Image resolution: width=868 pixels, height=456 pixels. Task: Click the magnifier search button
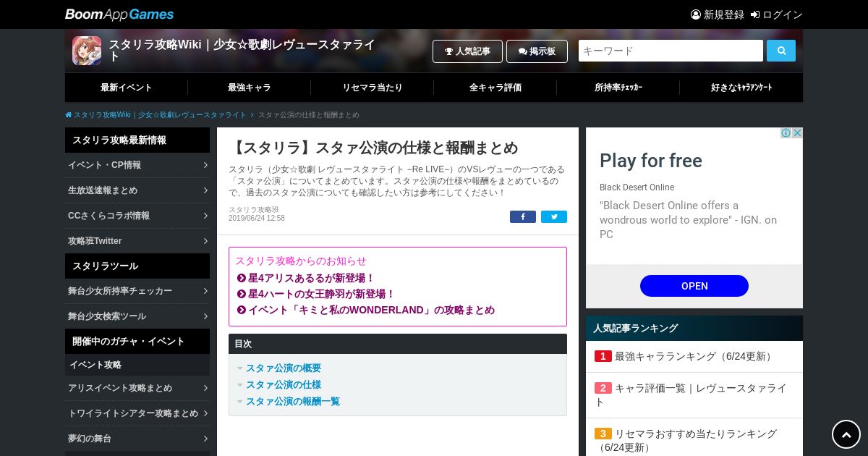click(781, 51)
